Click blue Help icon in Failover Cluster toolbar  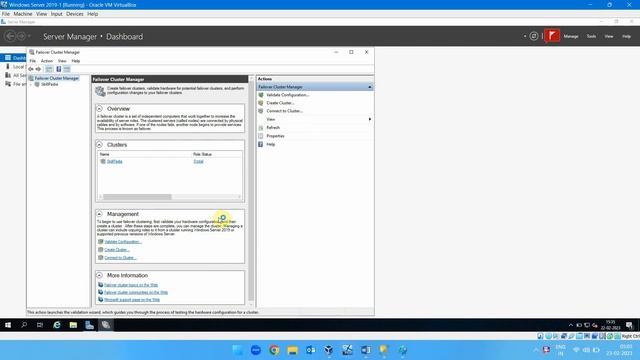[x=59, y=69]
